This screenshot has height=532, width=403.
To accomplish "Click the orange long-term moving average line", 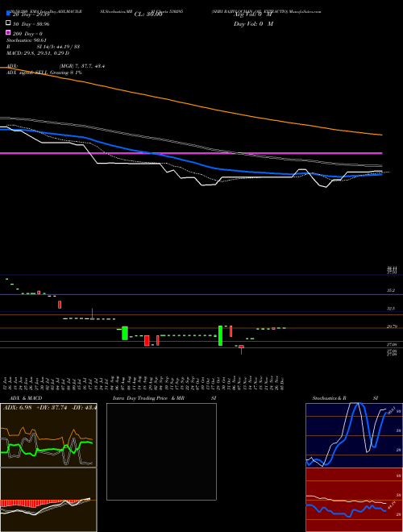I will pyautogui.click(x=190, y=103).
